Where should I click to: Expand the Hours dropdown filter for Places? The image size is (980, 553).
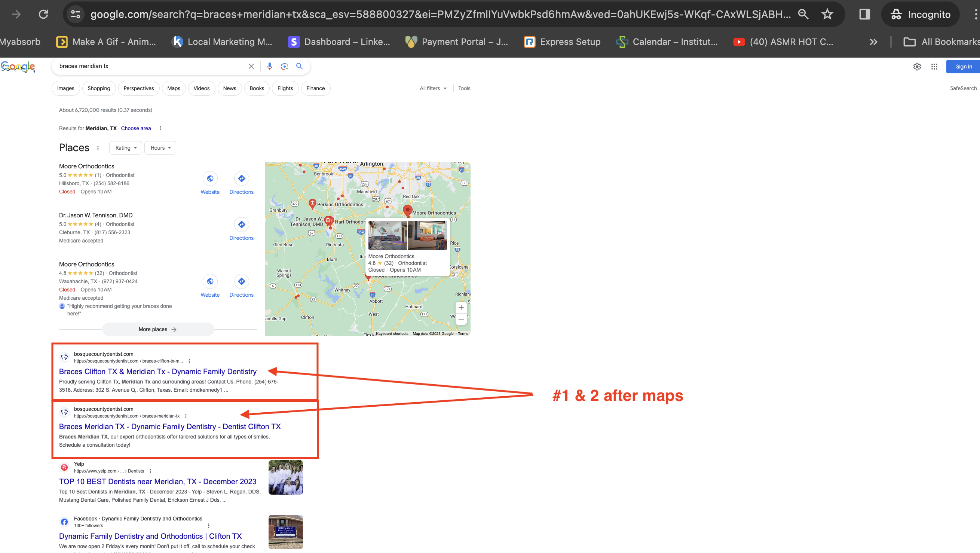159,147
